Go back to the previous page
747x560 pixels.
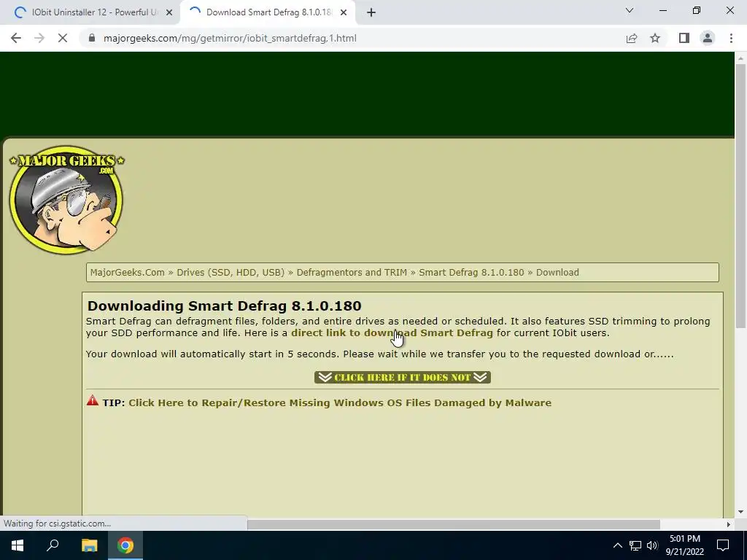pyautogui.click(x=16, y=38)
